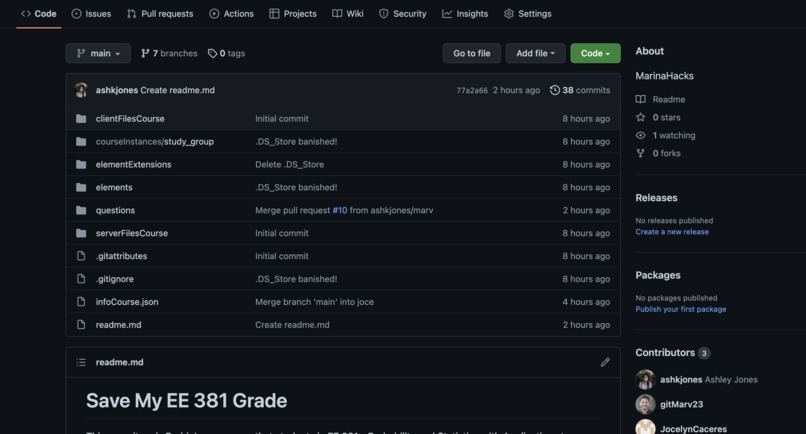Open the questions folder

(115, 210)
